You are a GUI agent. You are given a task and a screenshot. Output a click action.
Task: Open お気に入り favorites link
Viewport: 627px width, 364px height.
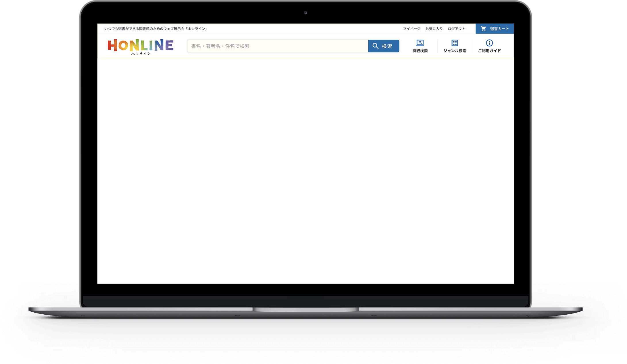point(434,29)
